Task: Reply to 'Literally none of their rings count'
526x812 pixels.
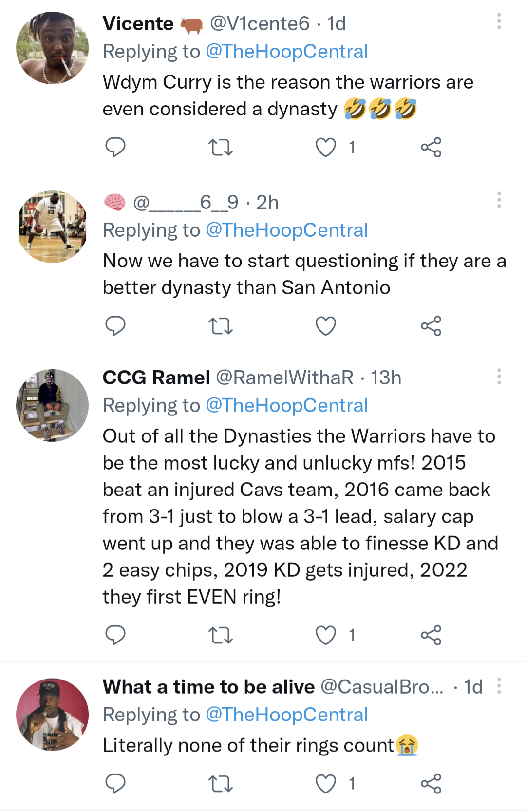Action: [115, 784]
